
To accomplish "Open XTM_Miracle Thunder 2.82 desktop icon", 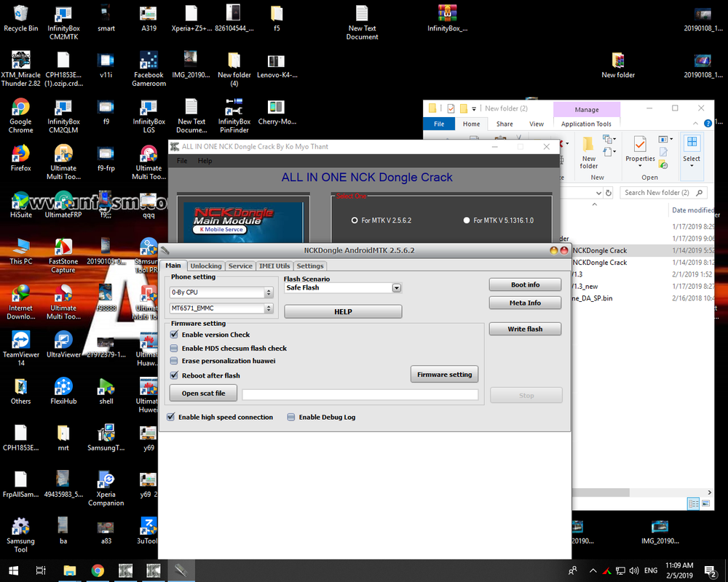I will [x=21, y=68].
